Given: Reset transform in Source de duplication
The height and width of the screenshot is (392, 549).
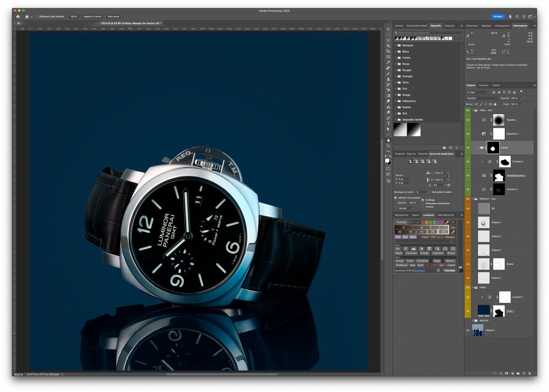Looking at the screenshot, I should [449, 185].
